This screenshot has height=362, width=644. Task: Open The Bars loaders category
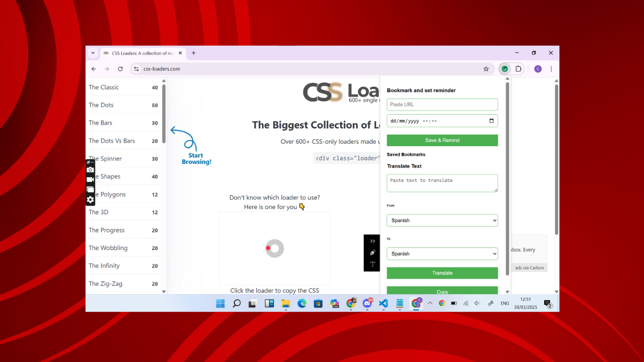pyautogui.click(x=123, y=123)
